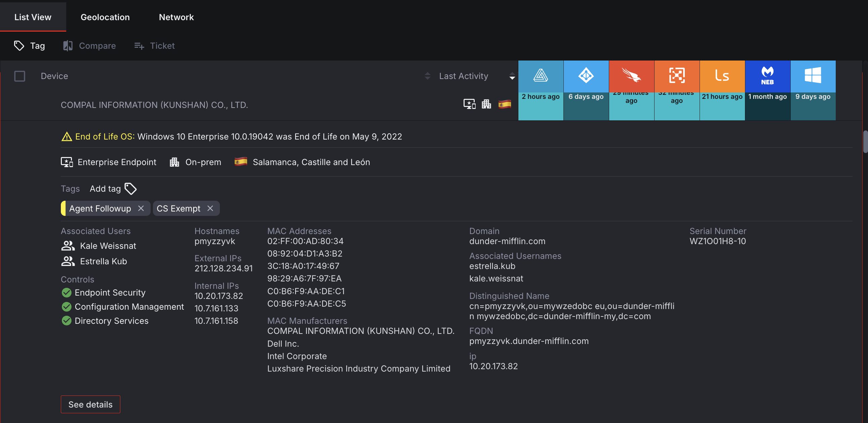Click domain dunder-mifflin.com
The height and width of the screenshot is (423, 868).
tap(507, 241)
